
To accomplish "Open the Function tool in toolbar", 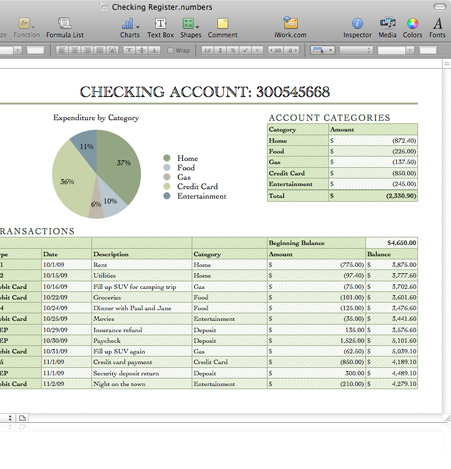I will pos(26,27).
